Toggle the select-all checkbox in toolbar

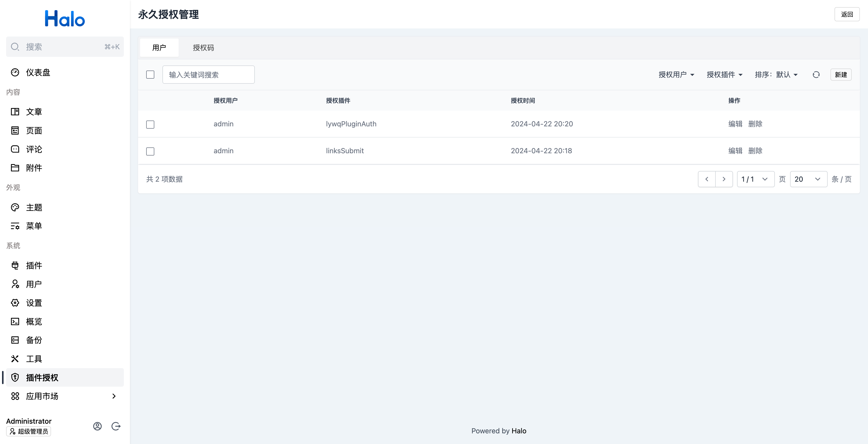click(x=150, y=75)
